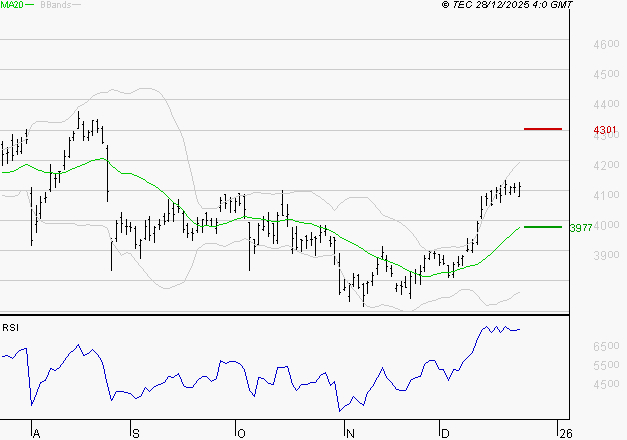This screenshot has height=440, width=627.
Task: Click the 4100 price axis label
Action: coord(606,195)
